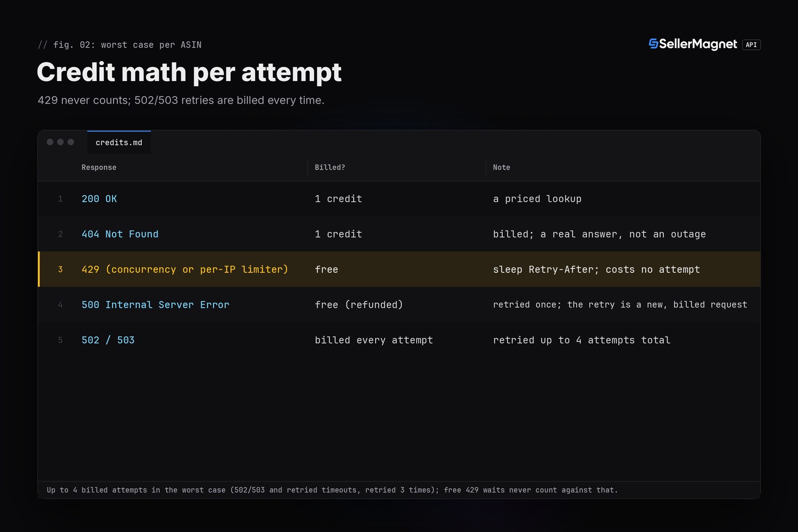Click the SellerMagnet logo icon

click(x=654, y=44)
